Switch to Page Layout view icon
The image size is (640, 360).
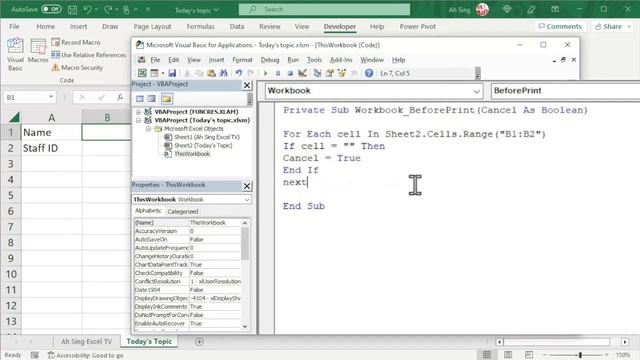(508, 355)
